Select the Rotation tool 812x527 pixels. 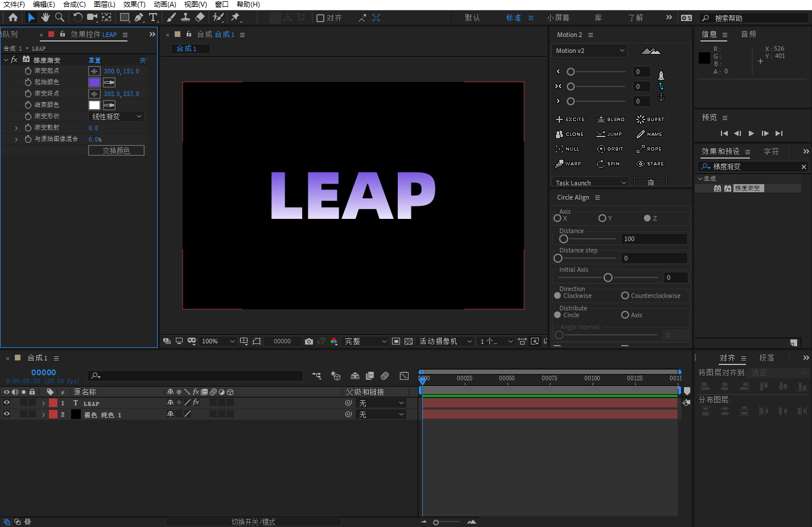[x=78, y=18]
